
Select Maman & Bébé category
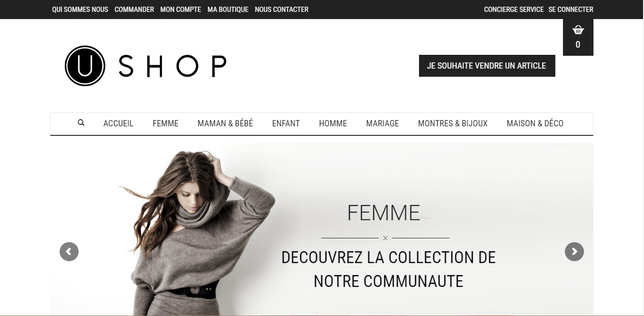(225, 123)
